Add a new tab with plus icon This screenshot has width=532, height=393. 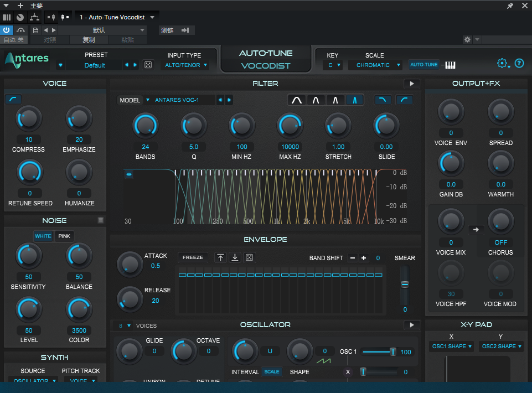[x=20, y=6]
